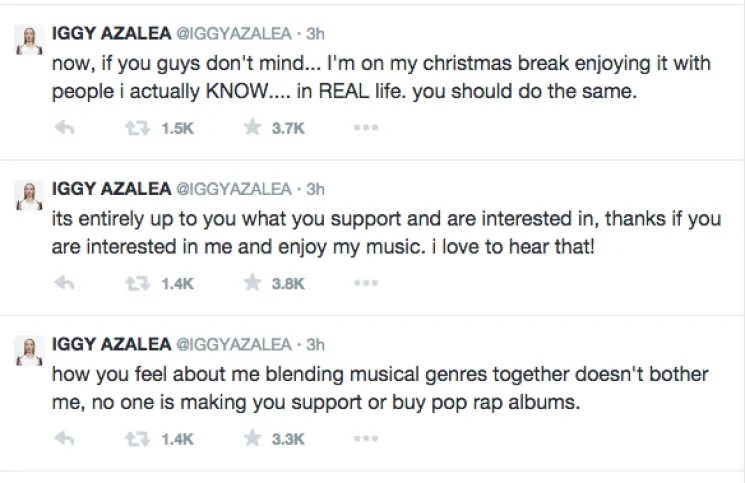This screenshot has width=745, height=483.
Task: Retweet the 'enjoy my music' tweet
Action: [x=135, y=284]
